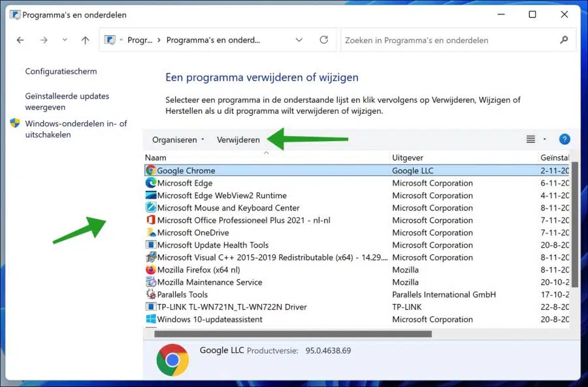
Task: Click Google LLC publisher cell
Action: [412, 171]
